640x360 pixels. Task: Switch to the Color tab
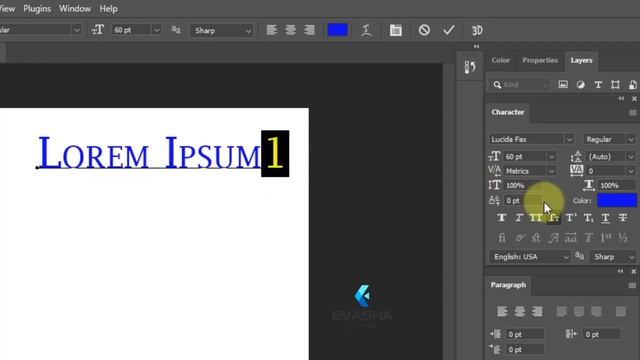click(x=501, y=60)
